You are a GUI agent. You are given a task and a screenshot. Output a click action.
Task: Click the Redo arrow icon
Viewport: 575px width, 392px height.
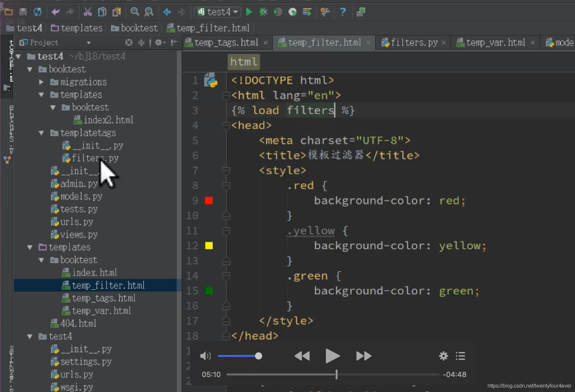(x=70, y=12)
